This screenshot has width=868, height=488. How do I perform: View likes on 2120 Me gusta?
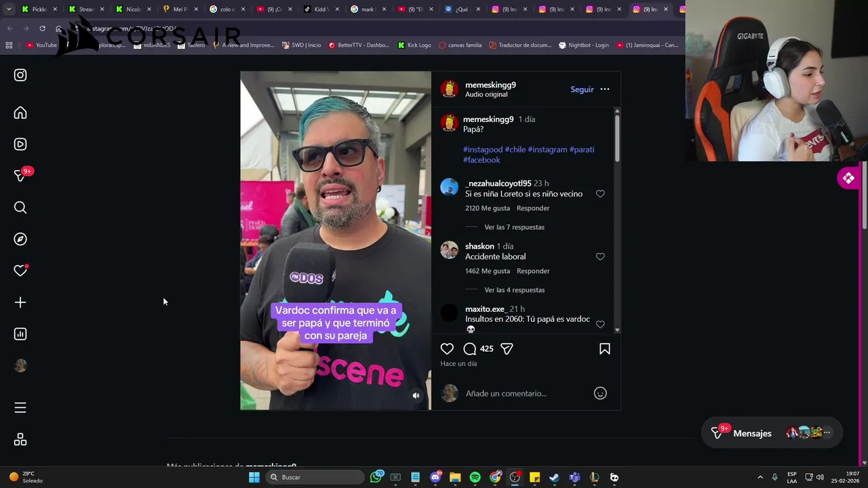coord(488,208)
